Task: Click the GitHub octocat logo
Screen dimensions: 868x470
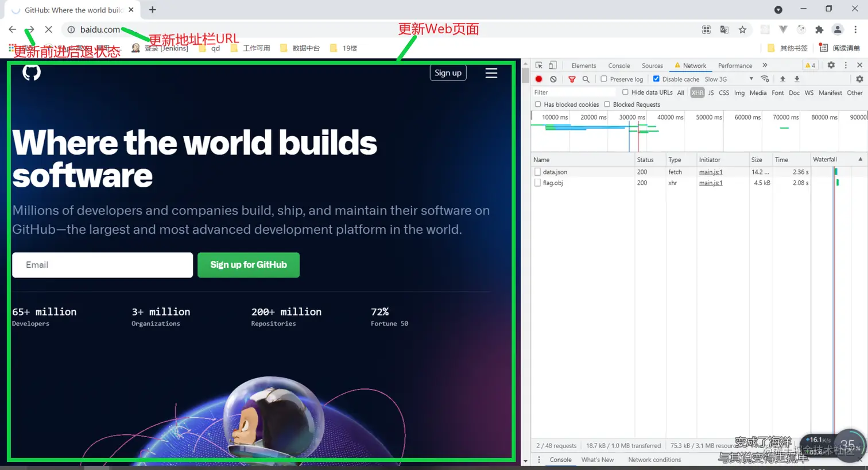Action: pos(32,72)
